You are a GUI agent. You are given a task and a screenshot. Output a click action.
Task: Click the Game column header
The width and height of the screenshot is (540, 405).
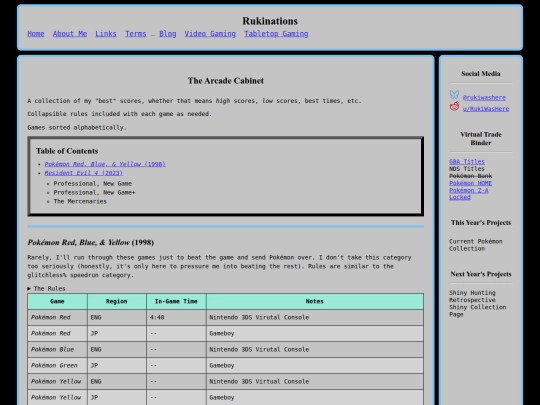click(57, 301)
